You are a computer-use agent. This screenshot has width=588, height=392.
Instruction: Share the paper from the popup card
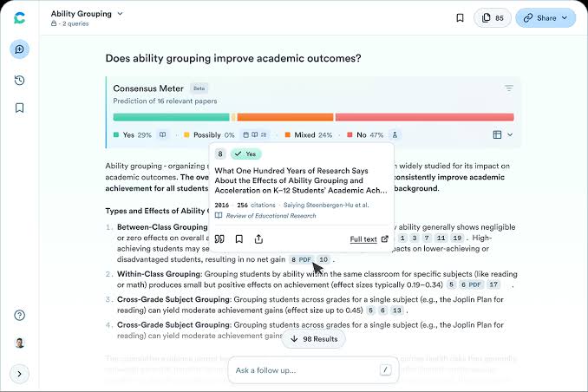(x=258, y=238)
